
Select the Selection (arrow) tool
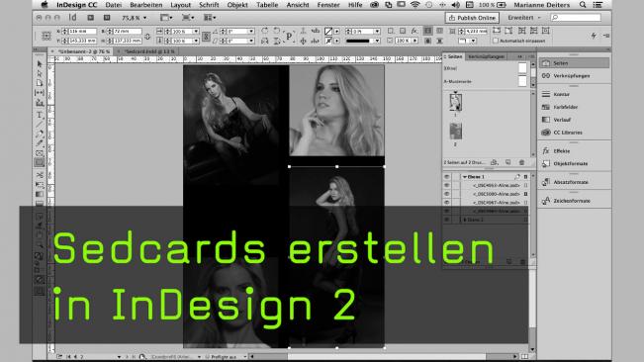40,64
